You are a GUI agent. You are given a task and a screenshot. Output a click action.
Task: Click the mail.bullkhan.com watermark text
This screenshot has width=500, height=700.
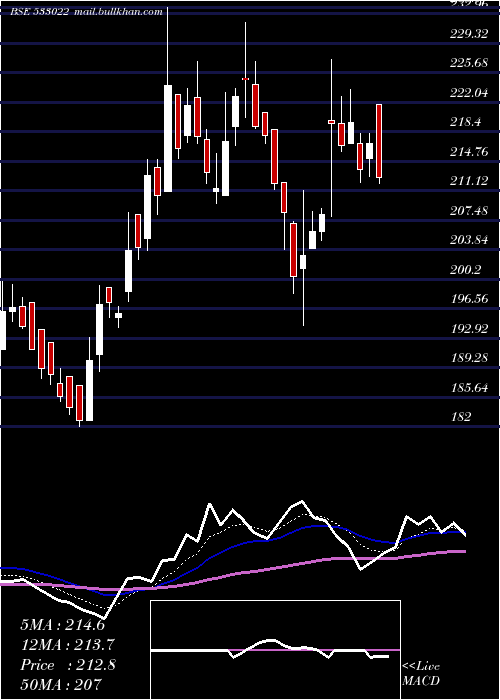pyautogui.click(x=117, y=12)
